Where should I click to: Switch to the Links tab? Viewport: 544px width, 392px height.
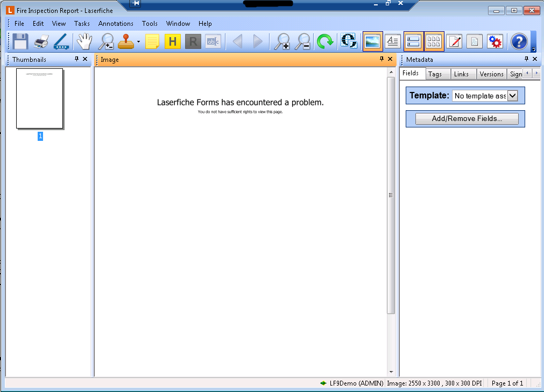(463, 74)
